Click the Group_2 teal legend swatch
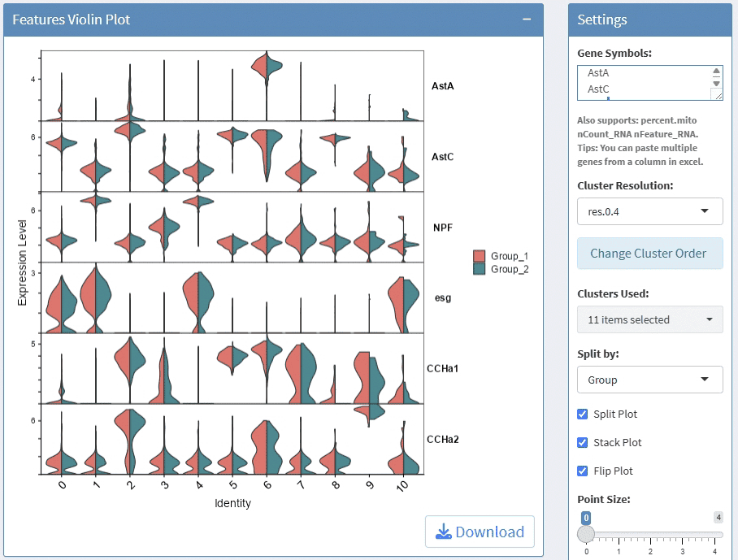 pos(480,269)
